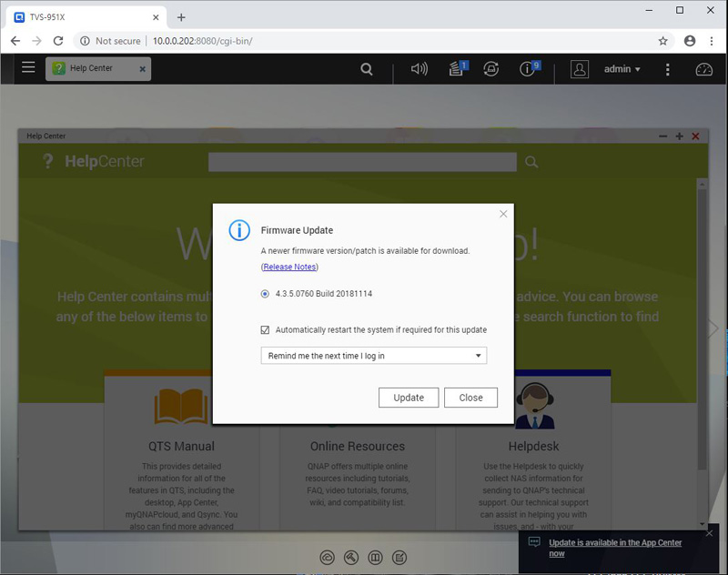Go back in the browser
This screenshot has height=575, width=728.
[x=15, y=41]
